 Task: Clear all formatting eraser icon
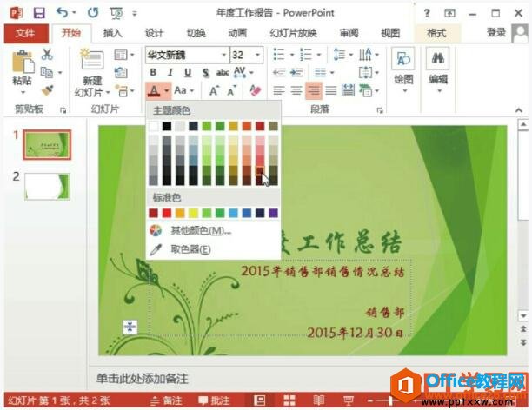(x=256, y=90)
